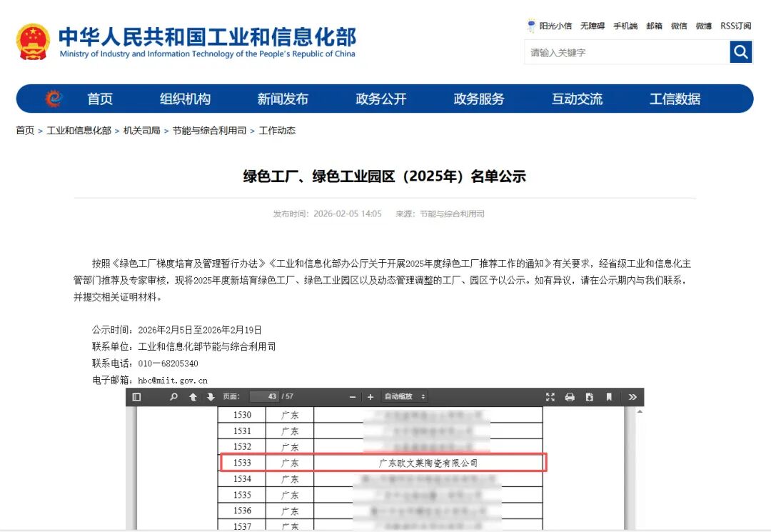
Task: Select the 新闻发布 navigation tab
Action: (283, 99)
